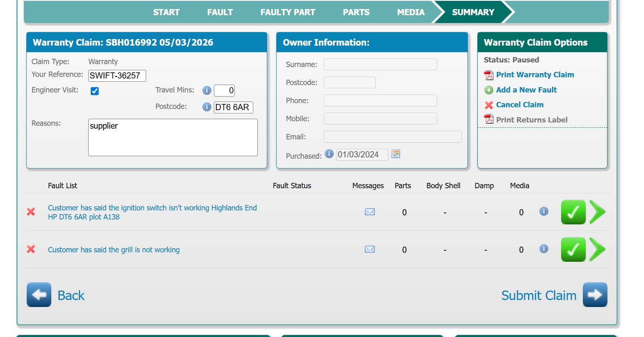Viewport: 644px width, 337px height.
Task: Click info icon next to Travel Mins
Action: point(207,90)
